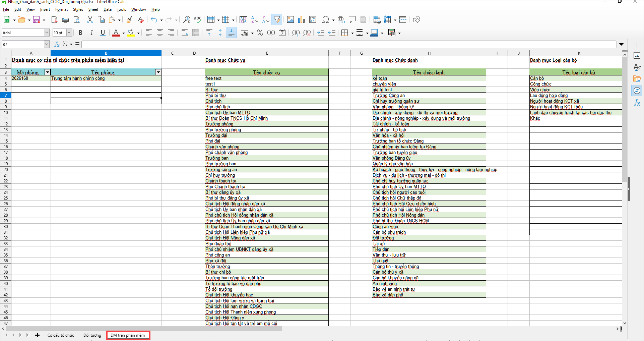Click Format as Date button
Image resolution: width=644 pixels, height=341 pixels.
282,33
